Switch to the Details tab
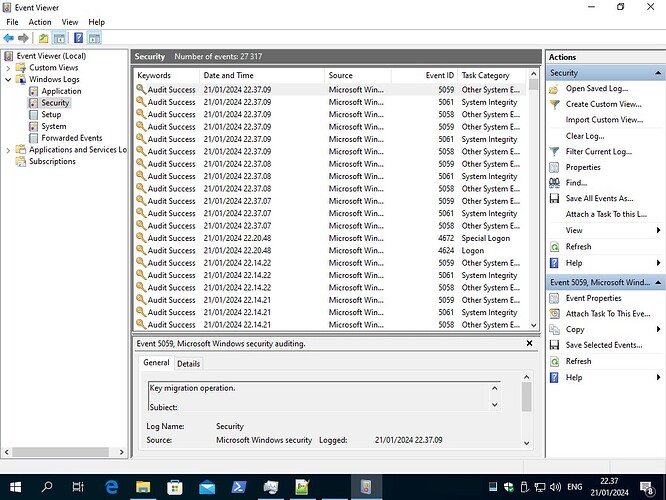Image resolution: width=666 pixels, height=500 pixels. 188,364
